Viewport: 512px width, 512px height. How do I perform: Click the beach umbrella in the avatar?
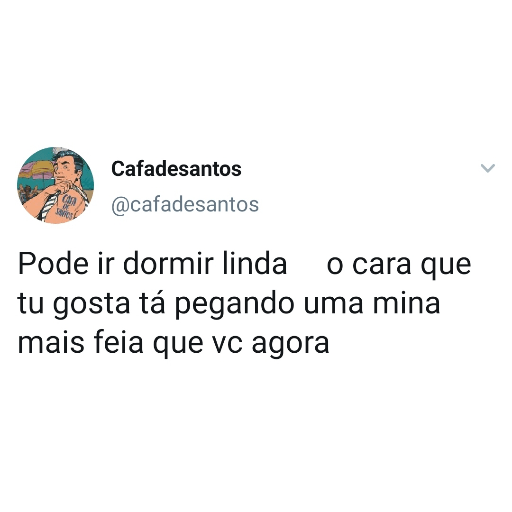[x=35, y=168]
